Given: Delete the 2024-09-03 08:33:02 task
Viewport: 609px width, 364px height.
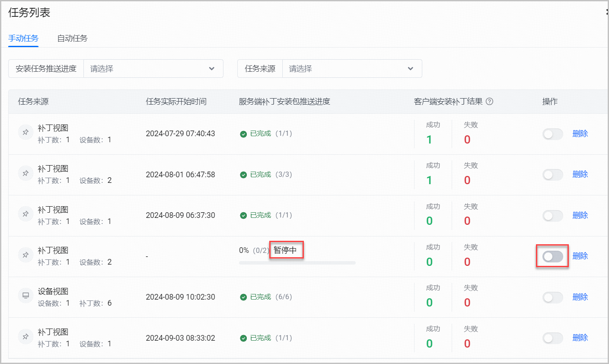Looking at the screenshot, I should (x=580, y=338).
